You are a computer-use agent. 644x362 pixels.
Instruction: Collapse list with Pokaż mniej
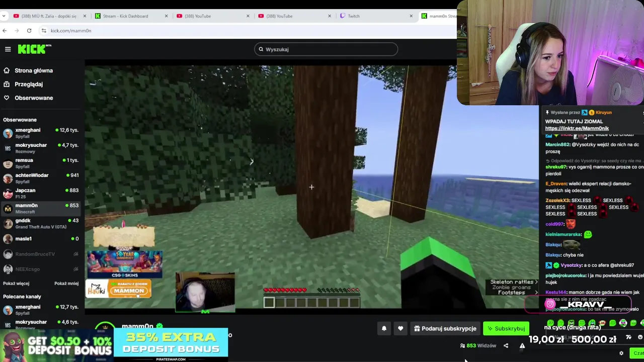click(66, 283)
